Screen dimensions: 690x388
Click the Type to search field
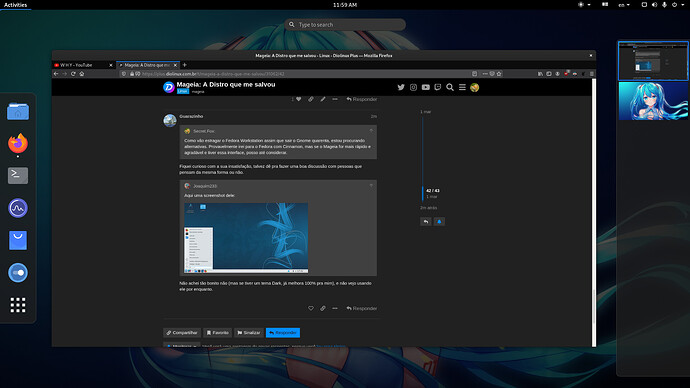(x=345, y=25)
